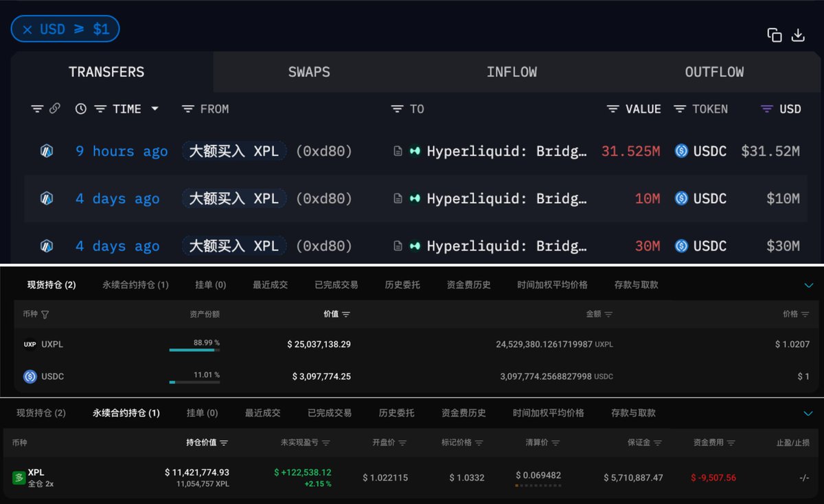Click contract document icon in 31.525M row
This screenshot has height=504, width=824.
click(x=398, y=151)
